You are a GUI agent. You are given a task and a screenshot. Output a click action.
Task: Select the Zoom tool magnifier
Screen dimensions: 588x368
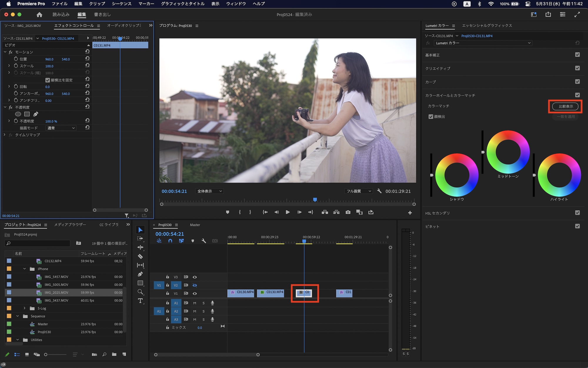(x=140, y=292)
